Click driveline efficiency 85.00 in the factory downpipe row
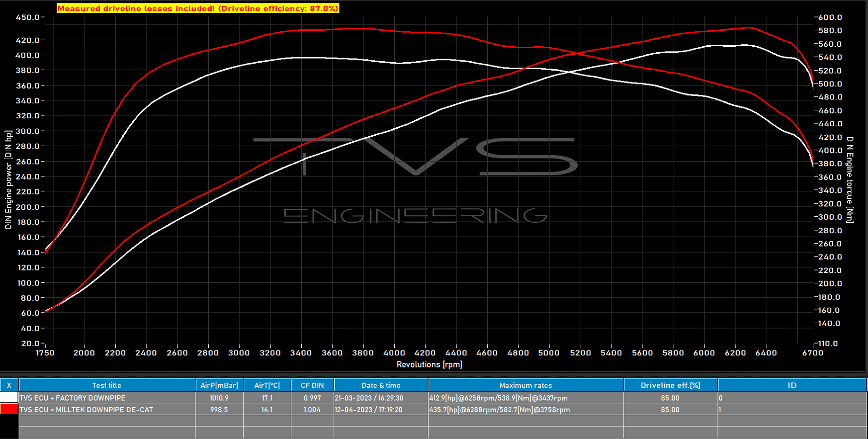This screenshot has width=868, height=439. pos(670,398)
